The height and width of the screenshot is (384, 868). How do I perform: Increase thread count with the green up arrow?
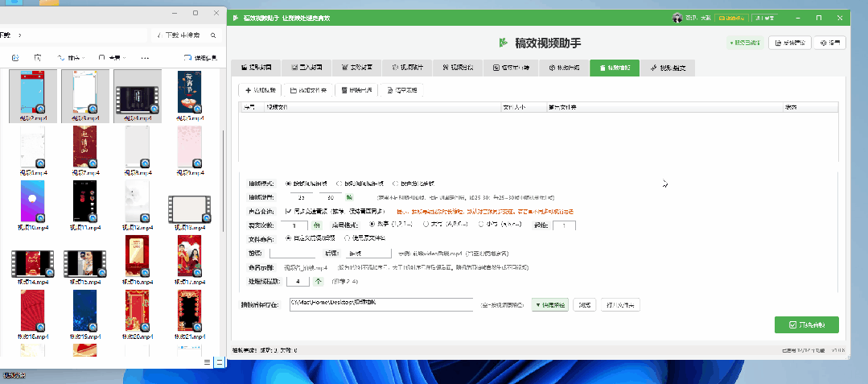tap(318, 282)
